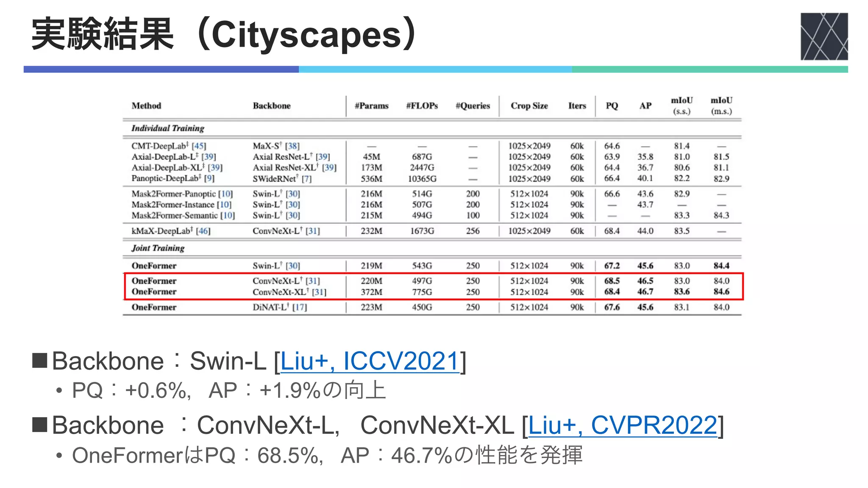This screenshot has height=488, width=868.
Task: Select the Joint Training section label
Action: (158, 248)
